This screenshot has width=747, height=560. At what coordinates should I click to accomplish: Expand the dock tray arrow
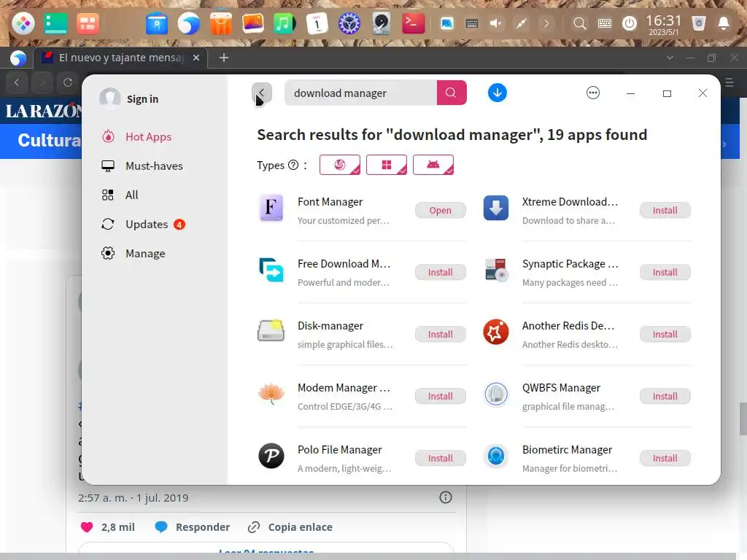pyautogui.click(x=546, y=23)
